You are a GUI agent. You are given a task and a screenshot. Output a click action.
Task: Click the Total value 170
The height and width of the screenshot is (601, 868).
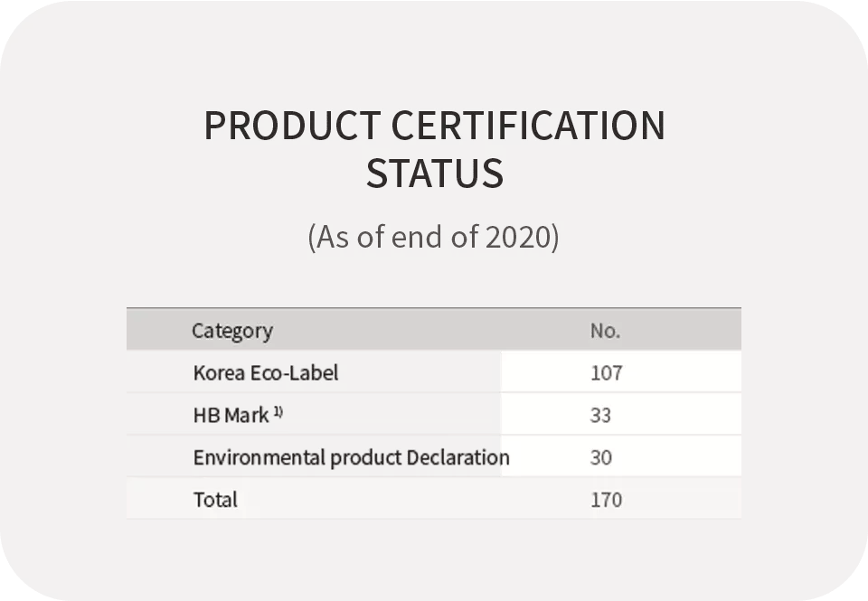(x=607, y=500)
